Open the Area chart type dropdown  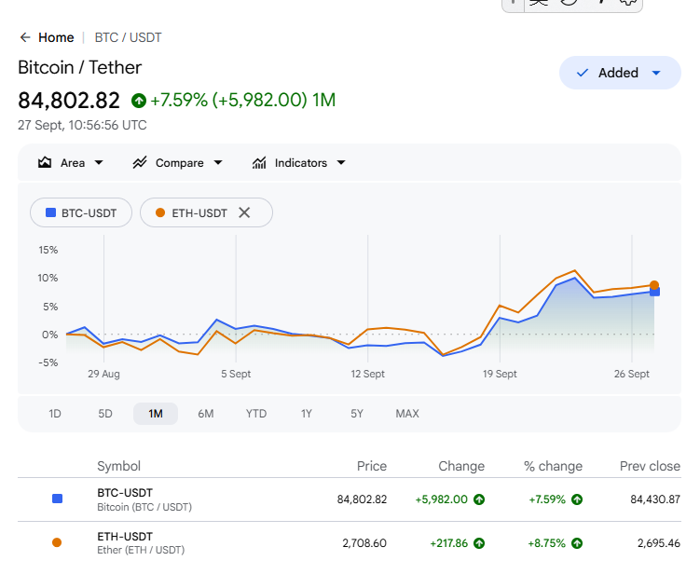pyautogui.click(x=71, y=163)
